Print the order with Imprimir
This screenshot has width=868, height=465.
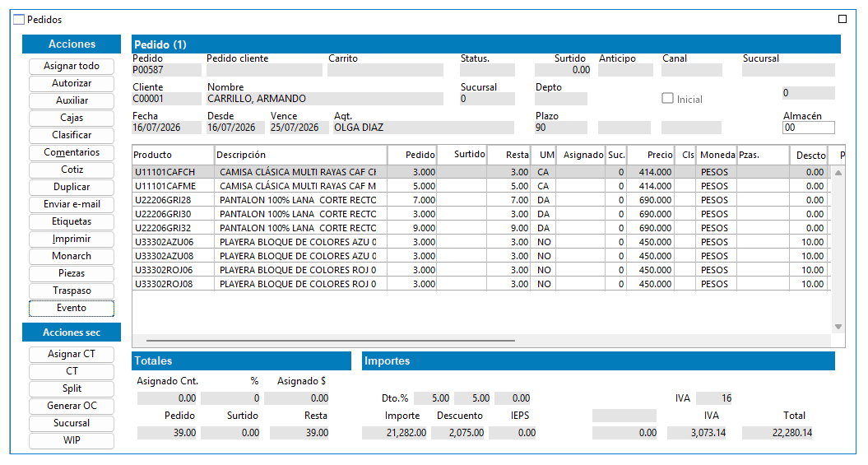[x=72, y=239]
